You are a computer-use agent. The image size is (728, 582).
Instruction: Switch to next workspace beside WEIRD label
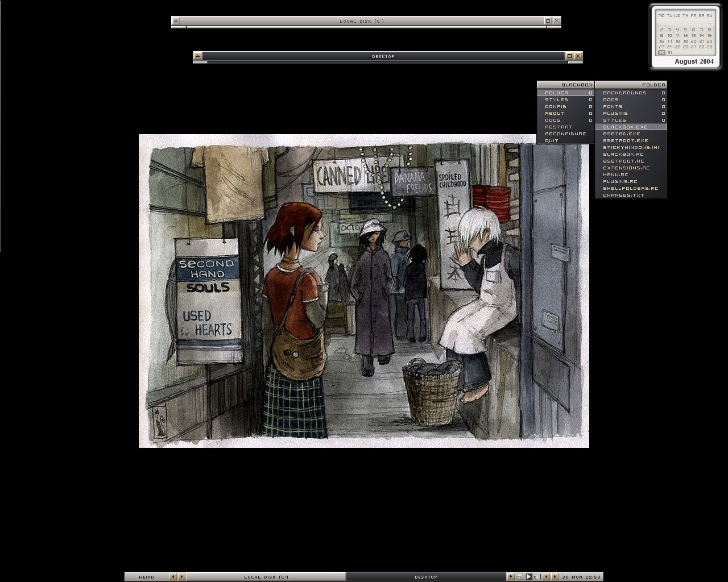pos(181,577)
